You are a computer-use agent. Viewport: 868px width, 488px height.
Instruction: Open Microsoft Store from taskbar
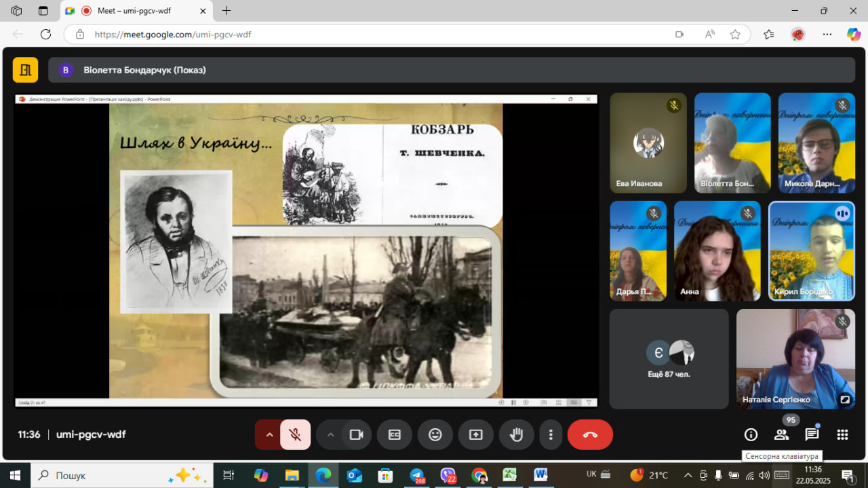point(386,475)
